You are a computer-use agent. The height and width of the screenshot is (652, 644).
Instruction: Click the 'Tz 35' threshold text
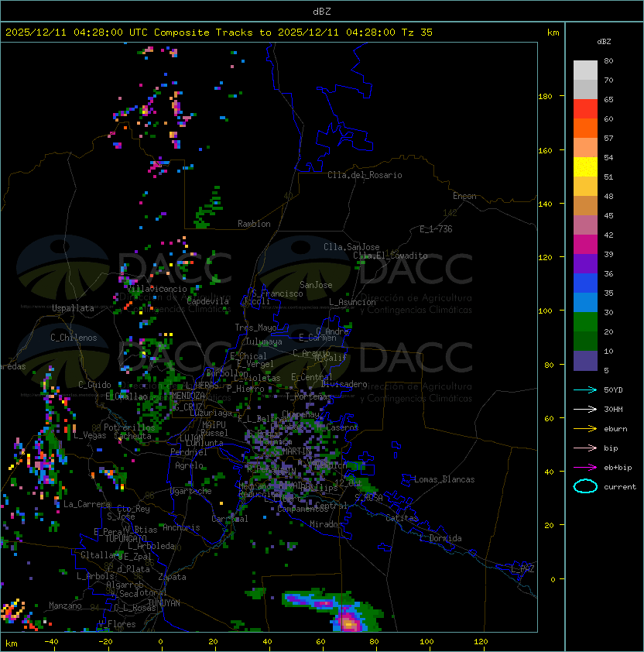pos(417,33)
